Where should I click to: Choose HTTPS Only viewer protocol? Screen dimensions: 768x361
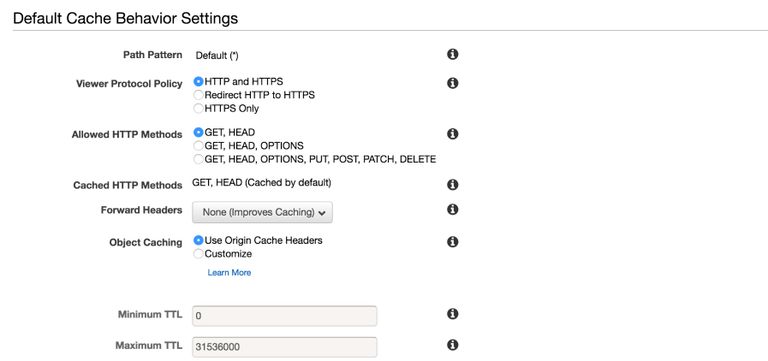pyautogui.click(x=198, y=108)
